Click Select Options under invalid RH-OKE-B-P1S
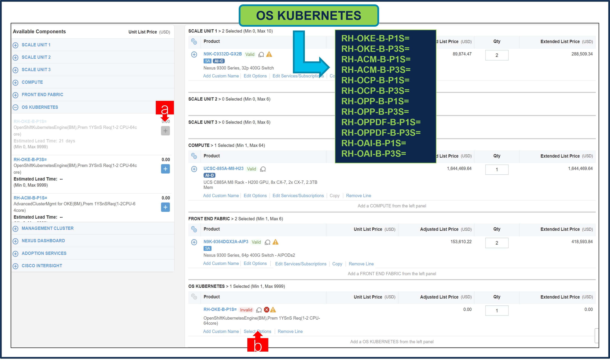 257,331
